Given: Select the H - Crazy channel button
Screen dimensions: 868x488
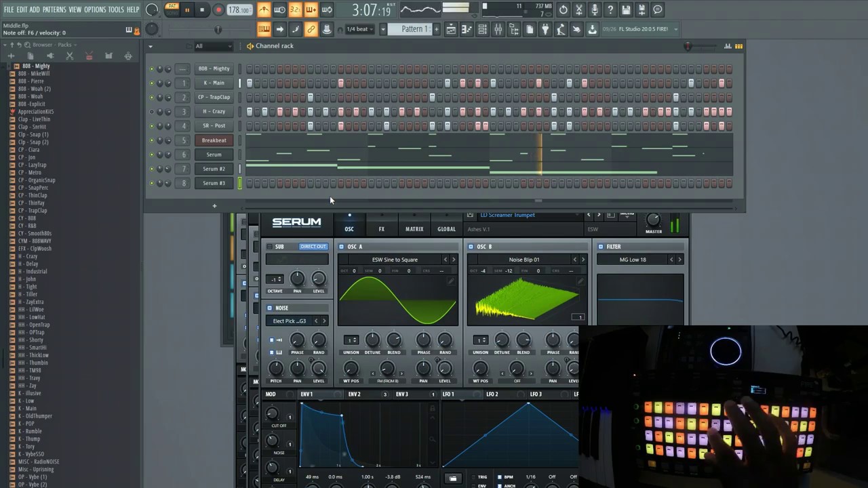Looking at the screenshot, I should pos(214,112).
